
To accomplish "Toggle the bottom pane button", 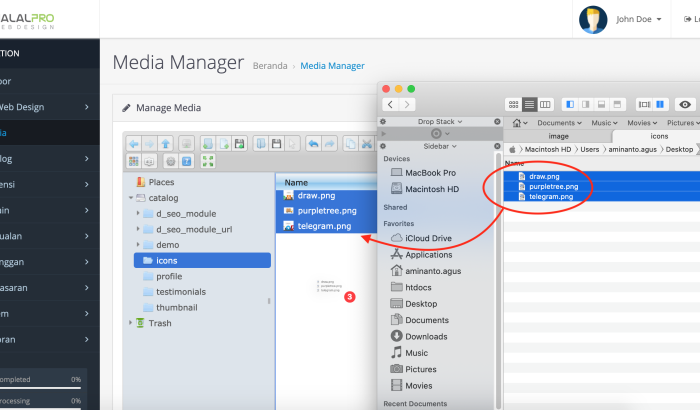I will [x=601, y=105].
